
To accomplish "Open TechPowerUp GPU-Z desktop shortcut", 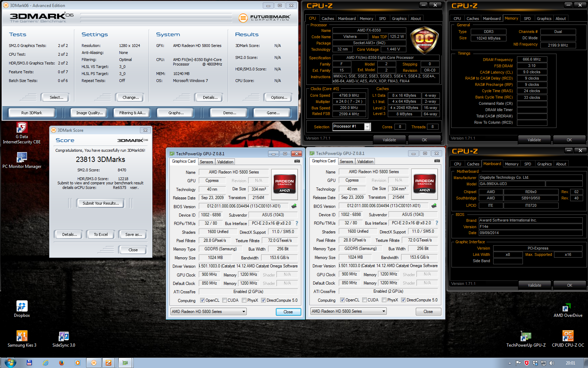I will (x=526, y=339).
